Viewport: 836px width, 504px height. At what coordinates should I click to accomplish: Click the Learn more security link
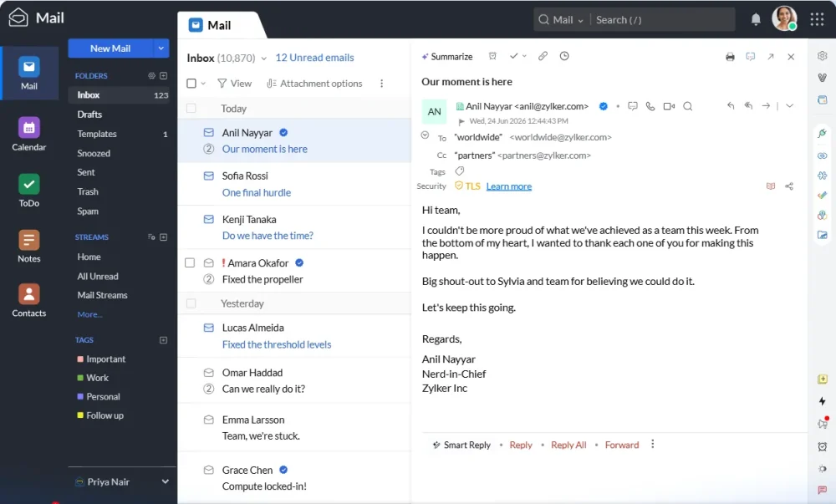click(508, 186)
